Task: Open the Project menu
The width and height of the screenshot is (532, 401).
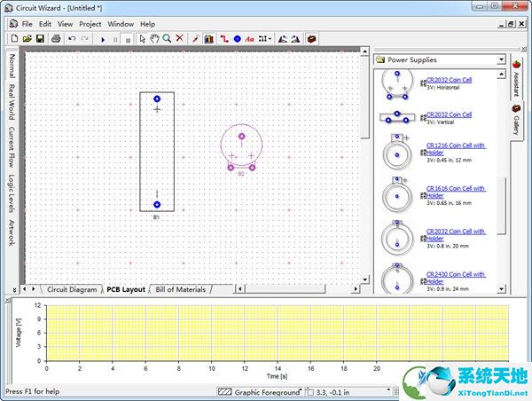Action: (x=90, y=24)
